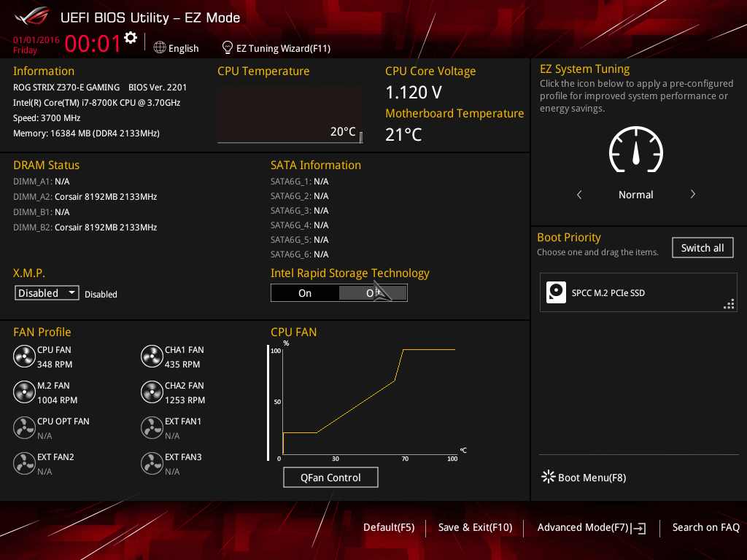Select the CPU FAN icon

(x=24, y=356)
